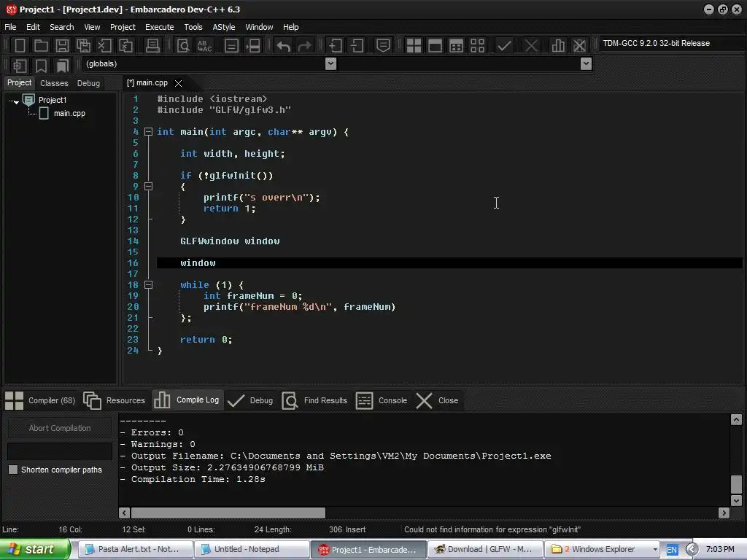Open the Search menu
This screenshot has height=560, width=747.
(x=62, y=27)
